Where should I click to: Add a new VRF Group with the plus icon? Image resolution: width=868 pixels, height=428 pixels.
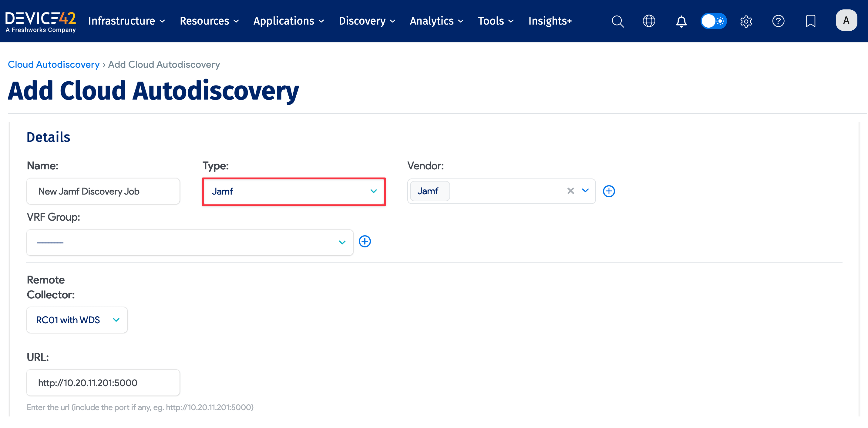[x=365, y=241]
